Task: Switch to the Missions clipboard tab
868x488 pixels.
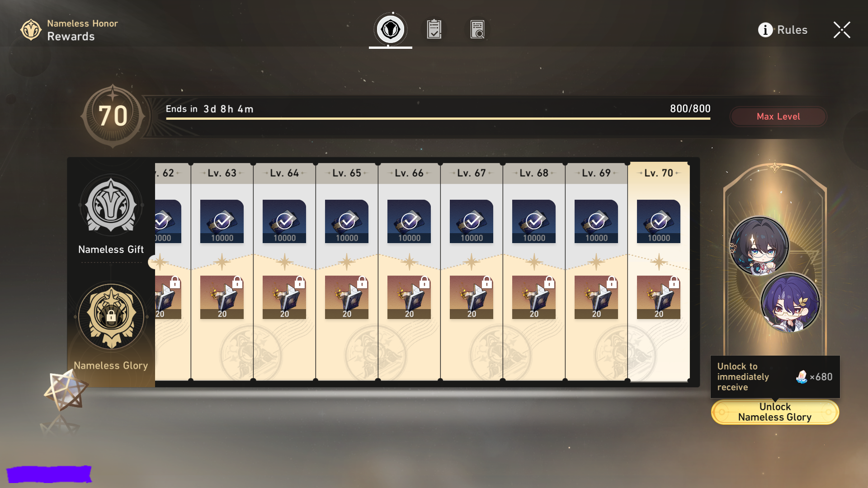Action: 434,29
